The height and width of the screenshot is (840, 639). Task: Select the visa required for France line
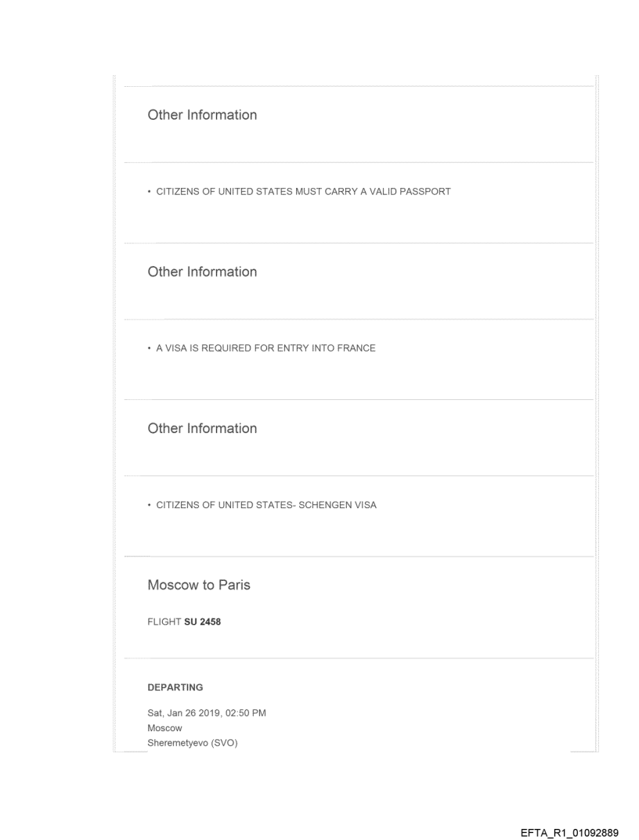(x=265, y=348)
